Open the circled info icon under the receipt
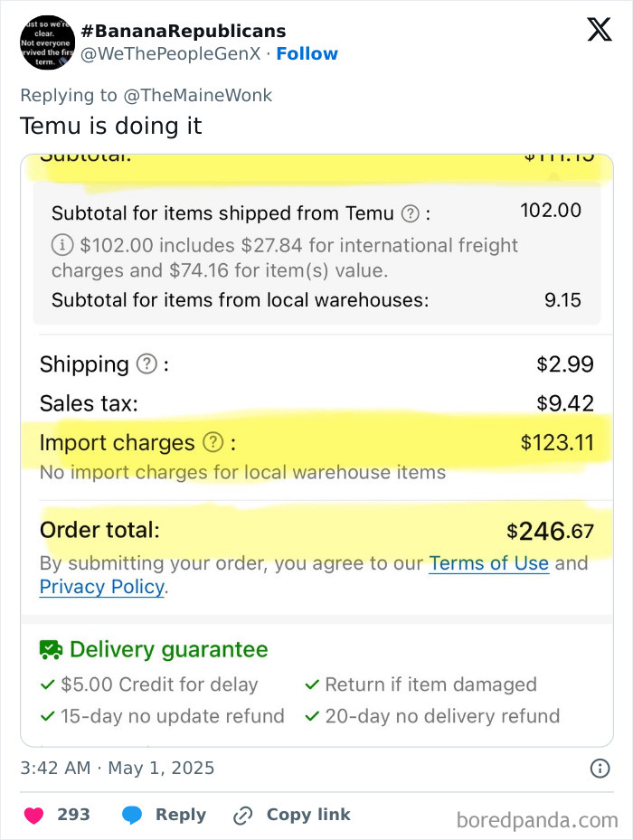This screenshot has height=840, width=633. 599,769
